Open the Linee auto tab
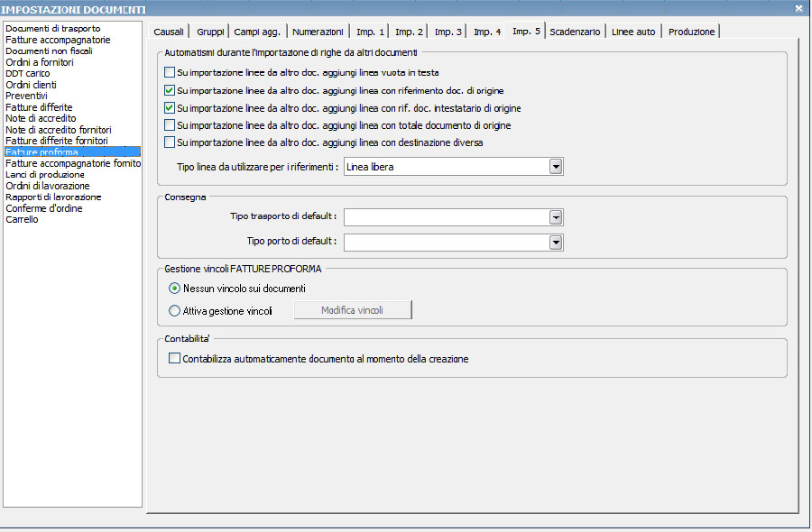 [x=633, y=32]
